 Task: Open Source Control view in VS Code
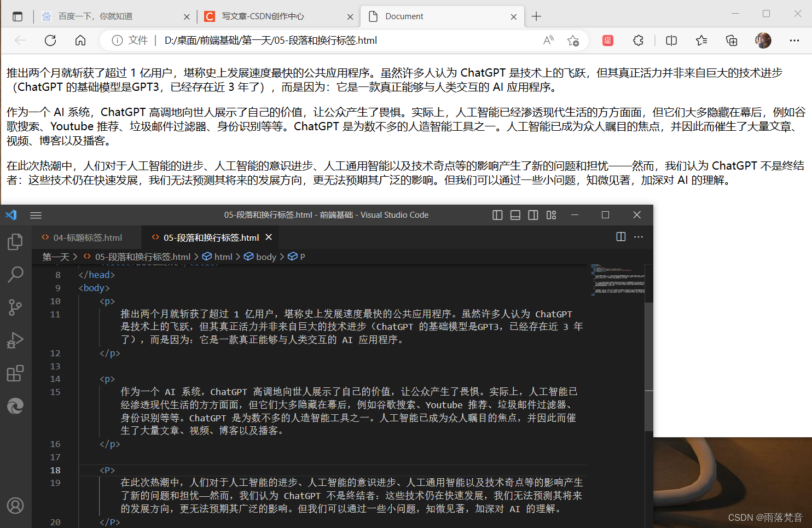tap(15, 307)
